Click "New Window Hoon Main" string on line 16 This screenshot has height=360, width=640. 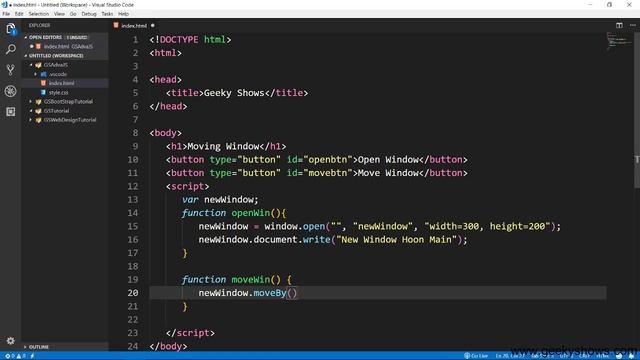396,240
